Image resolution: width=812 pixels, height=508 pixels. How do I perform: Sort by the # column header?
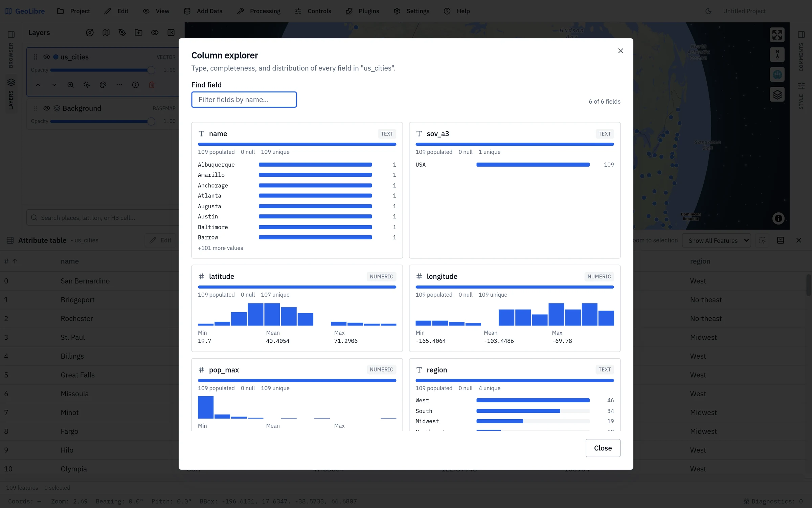click(10, 261)
